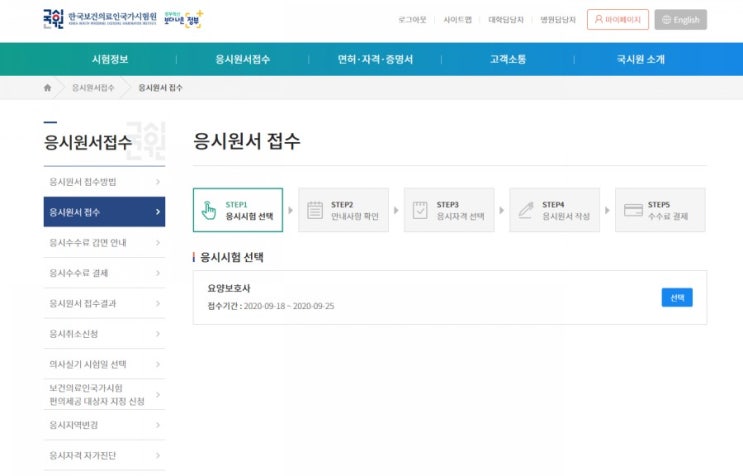Screen dimensions: 743x476
Task: Open the 면허·자격·증명서 main menu
Action: tap(375, 59)
